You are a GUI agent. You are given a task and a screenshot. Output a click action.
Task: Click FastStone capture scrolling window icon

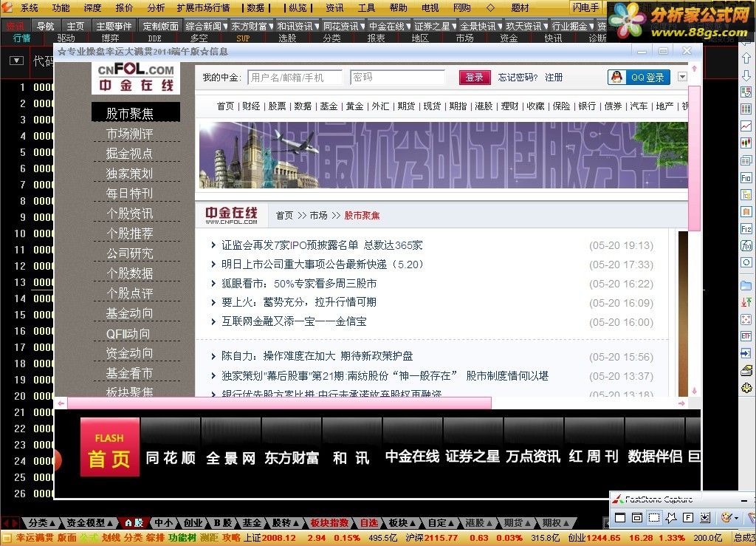click(705, 517)
